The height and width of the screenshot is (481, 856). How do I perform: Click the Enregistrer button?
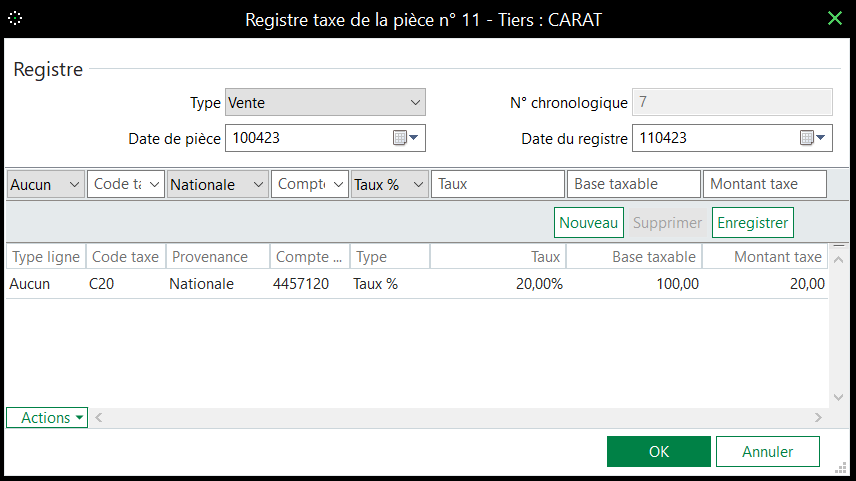click(x=752, y=222)
